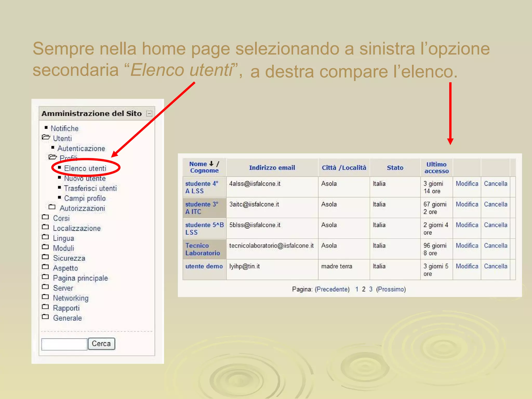Click Modifica for utente demo
The height and width of the screenshot is (399, 532).
[x=467, y=266]
